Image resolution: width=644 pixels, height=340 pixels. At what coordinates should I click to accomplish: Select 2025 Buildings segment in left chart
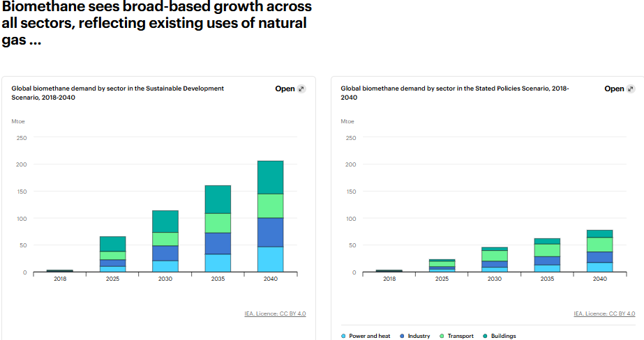coord(112,244)
